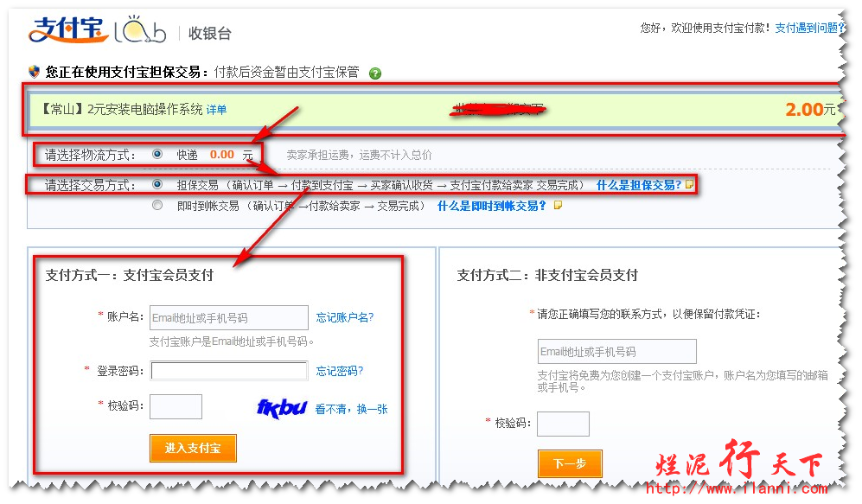This screenshot has width=862, height=504.
Task: Click the 收银台 heading text
Action: (x=209, y=34)
